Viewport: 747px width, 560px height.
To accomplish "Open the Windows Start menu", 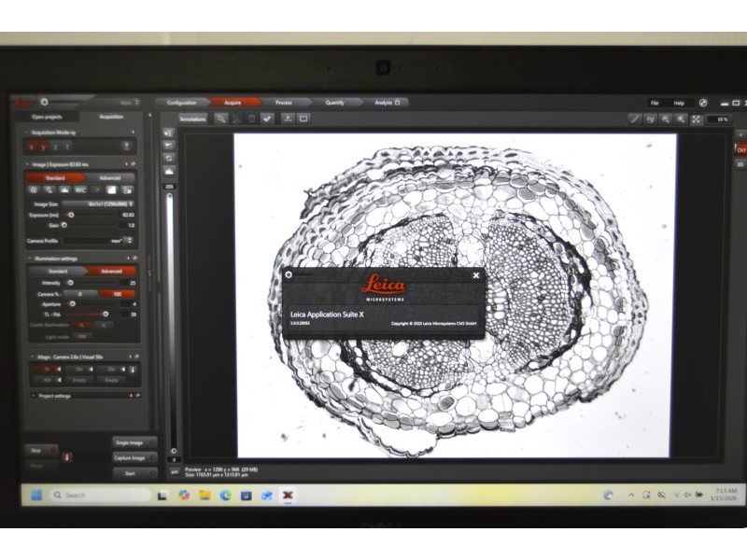I will point(36,496).
